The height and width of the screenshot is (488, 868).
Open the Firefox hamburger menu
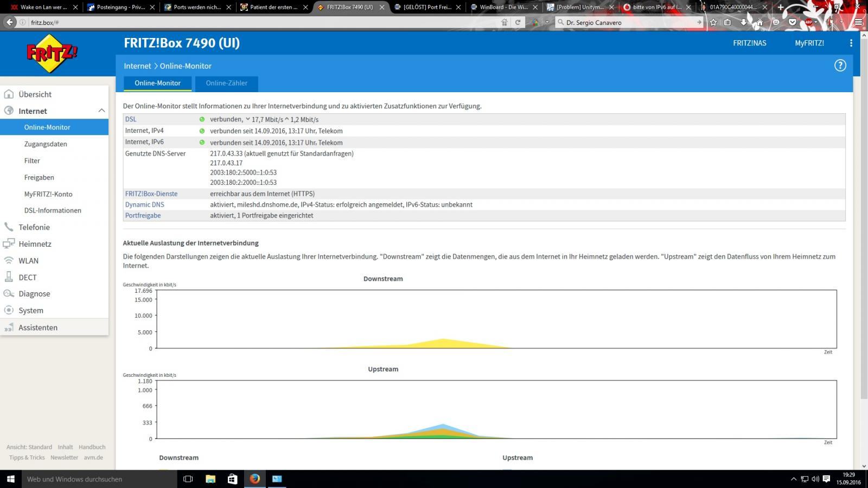click(858, 22)
